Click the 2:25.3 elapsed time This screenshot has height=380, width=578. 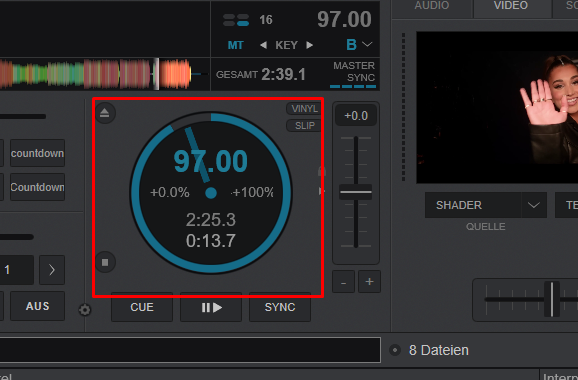pyautogui.click(x=211, y=220)
